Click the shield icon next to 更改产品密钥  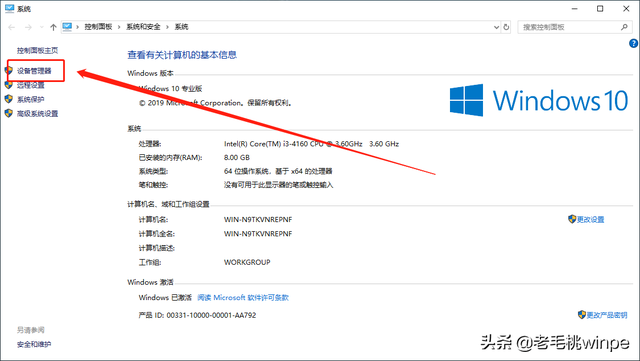coord(582,314)
